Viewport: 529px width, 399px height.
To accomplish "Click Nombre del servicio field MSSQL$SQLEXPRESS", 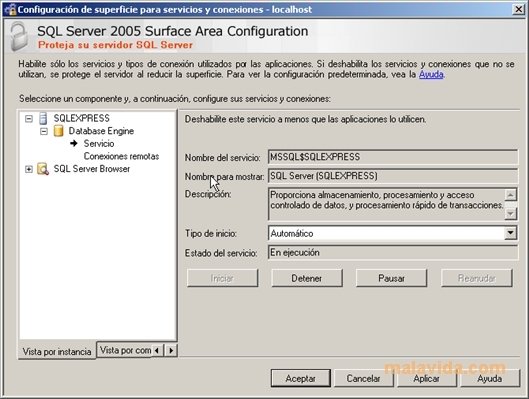I will pos(393,157).
